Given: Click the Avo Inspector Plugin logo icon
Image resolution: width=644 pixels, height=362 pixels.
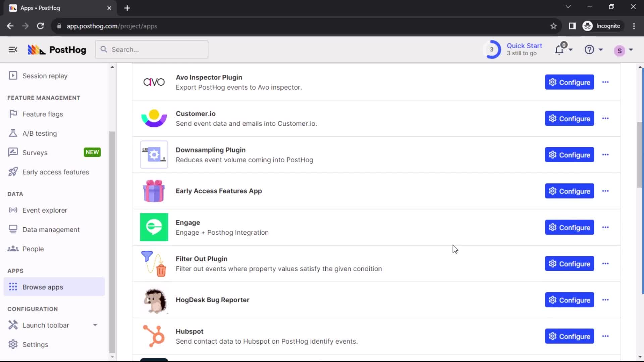Looking at the screenshot, I should pos(154,82).
